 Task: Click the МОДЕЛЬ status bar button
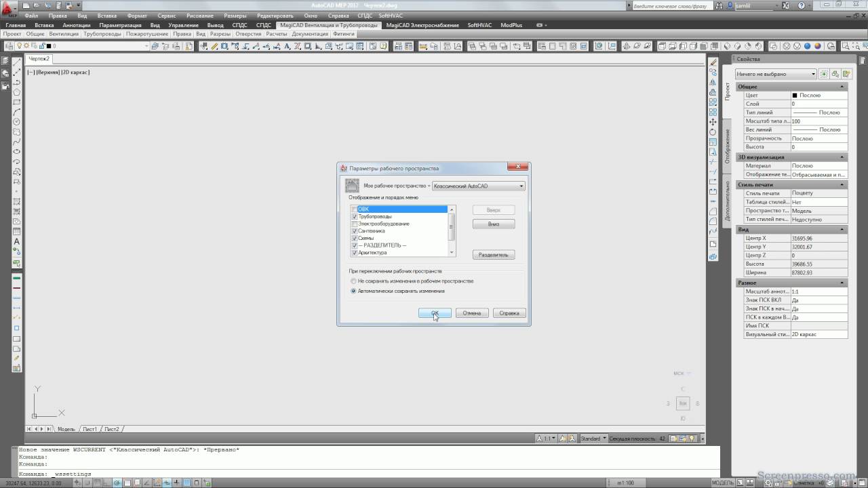[723, 483]
